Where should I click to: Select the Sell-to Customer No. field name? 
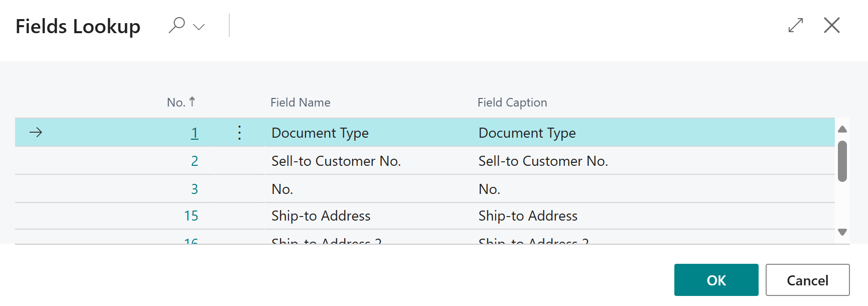point(336,161)
